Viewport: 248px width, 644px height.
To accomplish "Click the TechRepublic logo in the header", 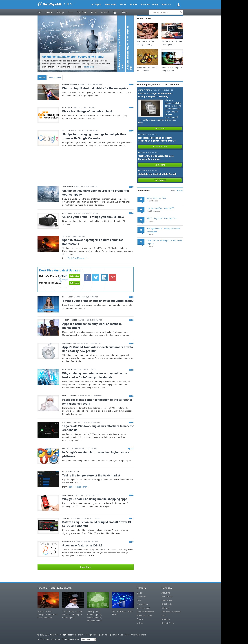I will coord(50,4).
